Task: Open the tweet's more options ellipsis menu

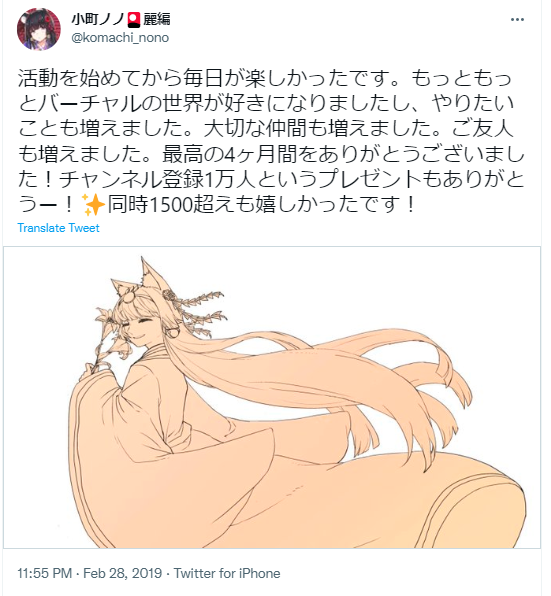Action: point(517,19)
